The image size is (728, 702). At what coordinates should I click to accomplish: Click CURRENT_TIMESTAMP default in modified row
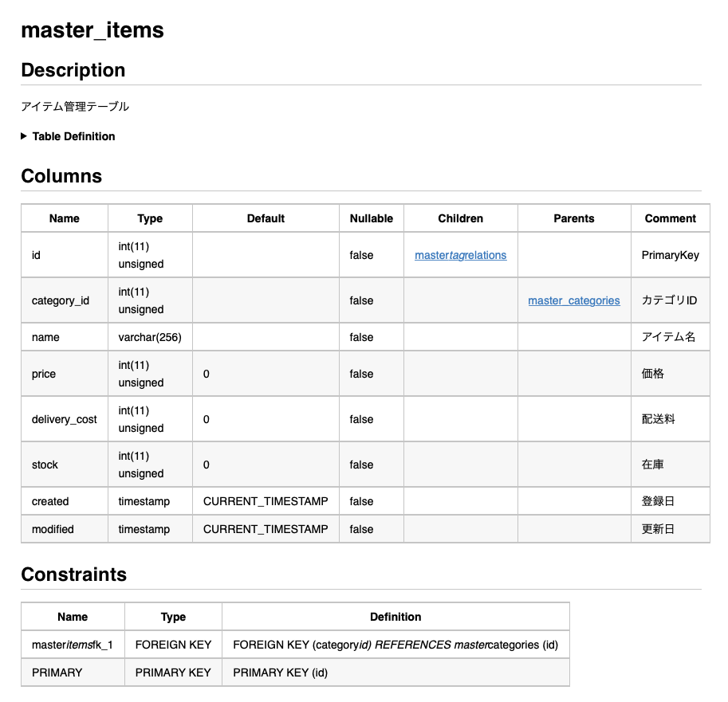click(266, 529)
